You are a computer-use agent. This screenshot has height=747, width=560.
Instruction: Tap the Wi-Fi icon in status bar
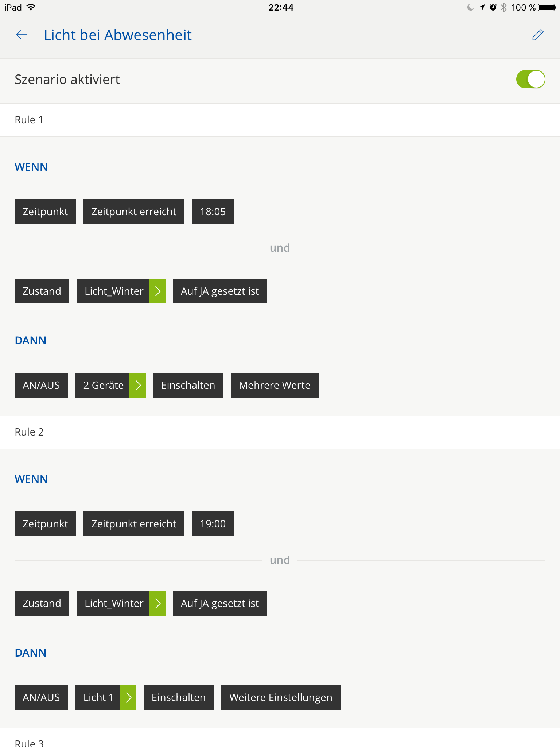(x=31, y=8)
